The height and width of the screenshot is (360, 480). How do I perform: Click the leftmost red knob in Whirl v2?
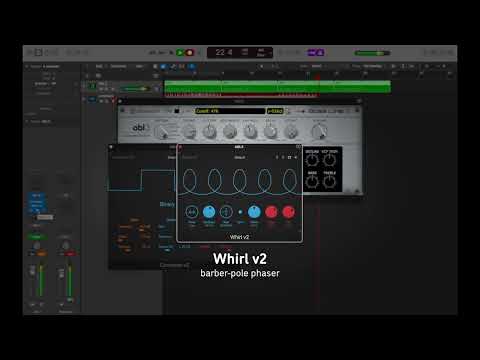271,212
